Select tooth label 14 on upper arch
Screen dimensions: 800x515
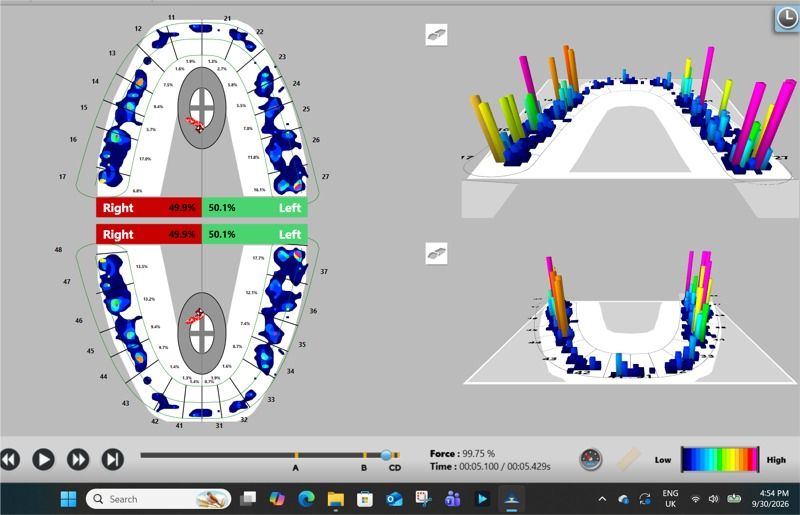coord(95,81)
